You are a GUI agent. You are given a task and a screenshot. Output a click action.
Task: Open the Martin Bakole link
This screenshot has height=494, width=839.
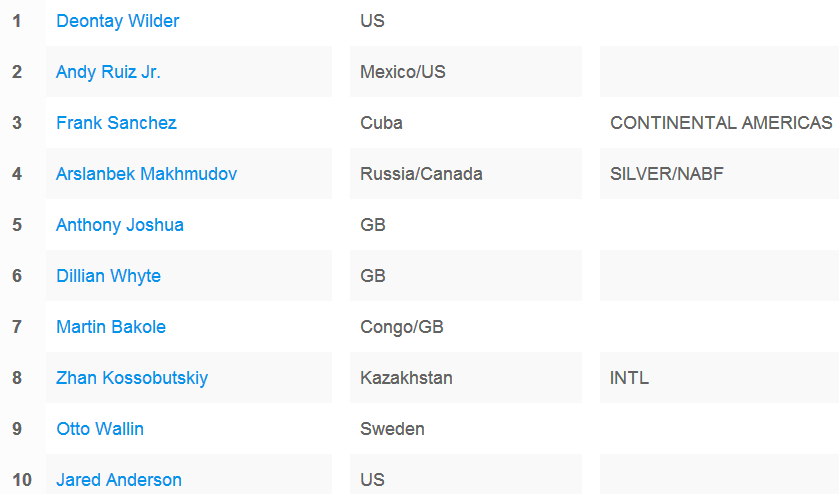(111, 326)
